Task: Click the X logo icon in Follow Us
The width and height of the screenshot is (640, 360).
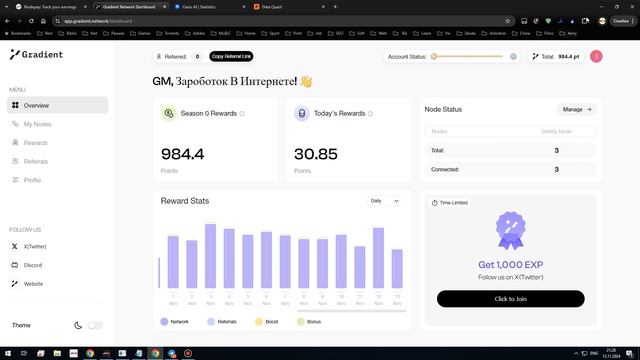Action: click(15, 247)
